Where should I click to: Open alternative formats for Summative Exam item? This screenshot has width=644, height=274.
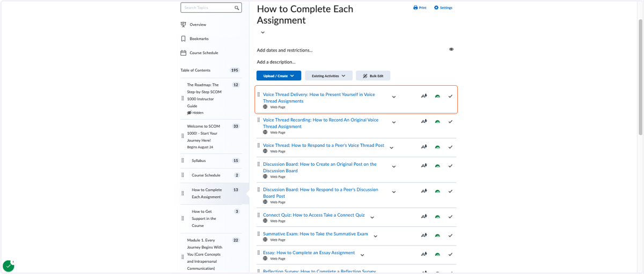424,235
